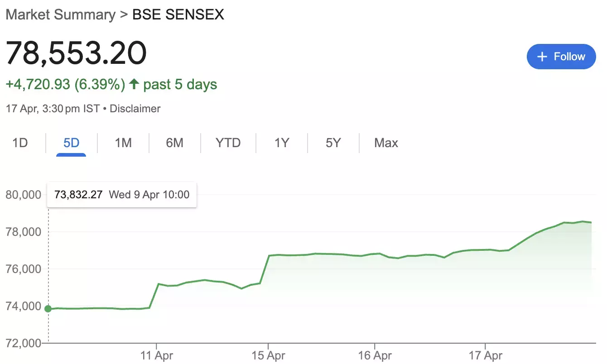Open the 1M chart view

(x=123, y=143)
